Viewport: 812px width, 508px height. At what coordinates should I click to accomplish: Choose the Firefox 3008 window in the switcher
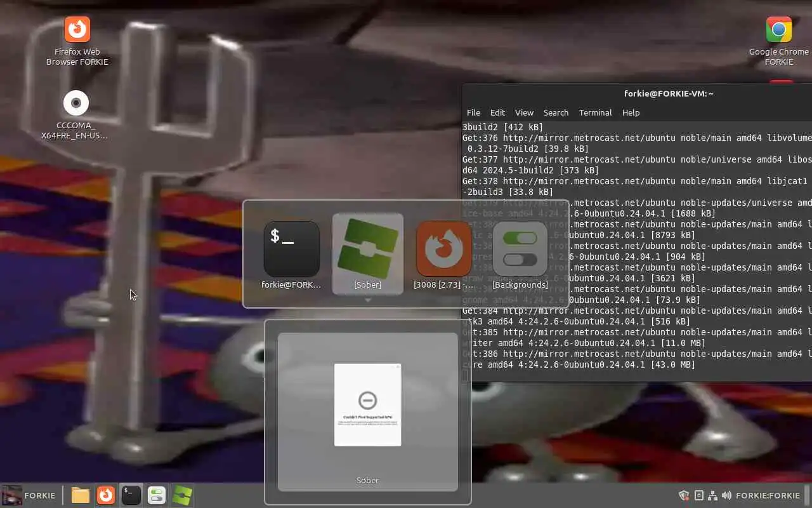(444, 255)
